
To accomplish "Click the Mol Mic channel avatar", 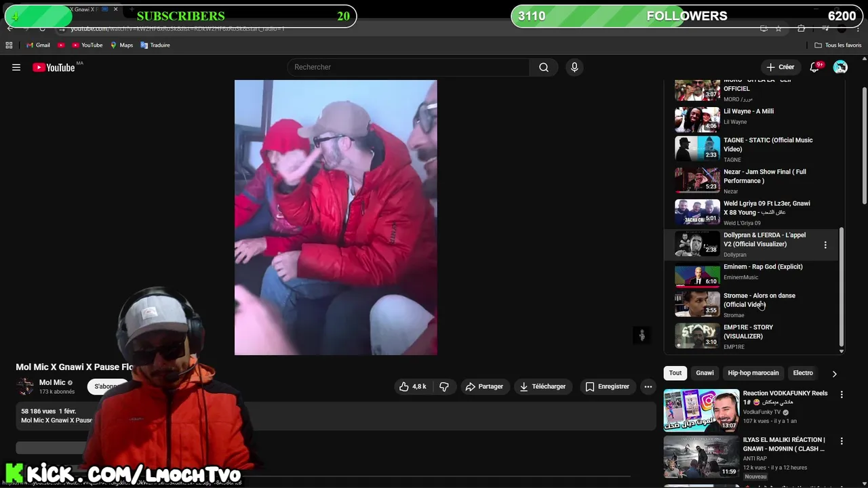I will 25,386.
